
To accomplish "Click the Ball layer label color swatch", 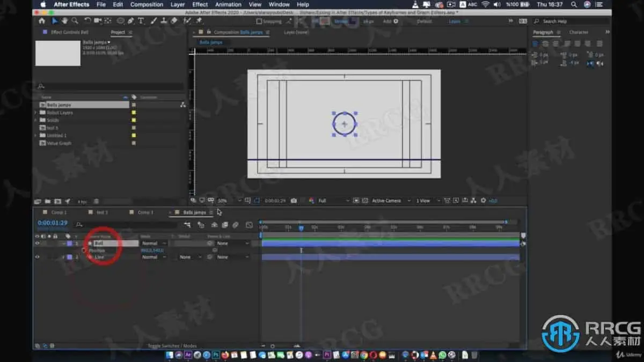I will 70,243.
